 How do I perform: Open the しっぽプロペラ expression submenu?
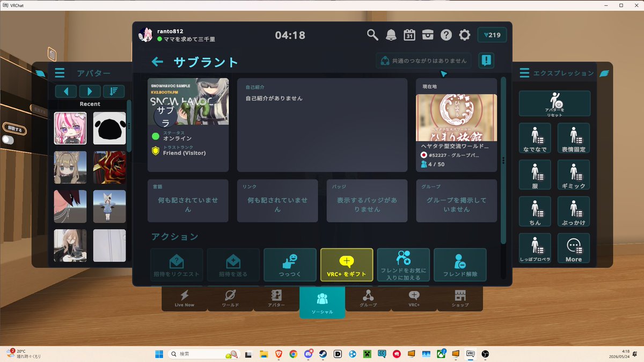[535, 248]
